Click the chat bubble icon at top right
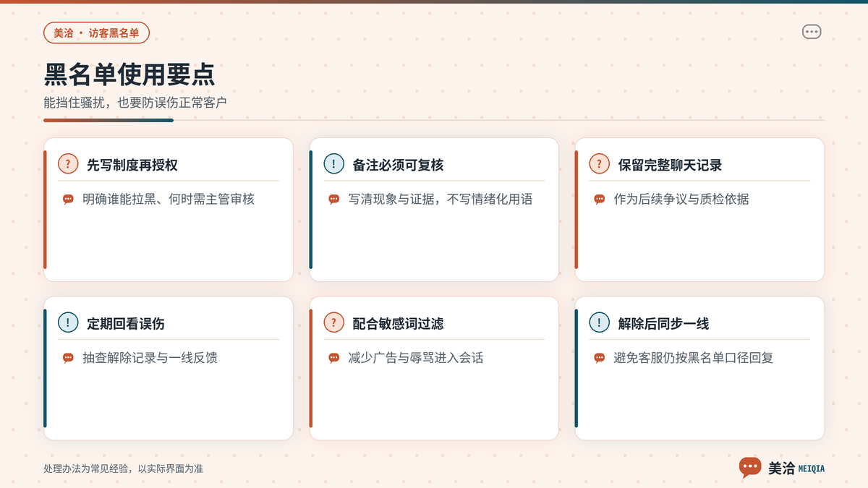The image size is (868, 488). coord(812,32)
